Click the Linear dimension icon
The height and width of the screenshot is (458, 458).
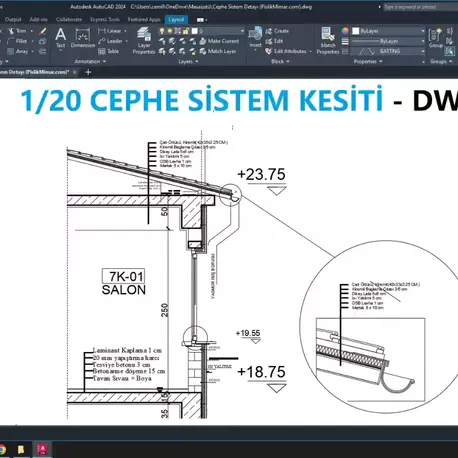[102, 31]
